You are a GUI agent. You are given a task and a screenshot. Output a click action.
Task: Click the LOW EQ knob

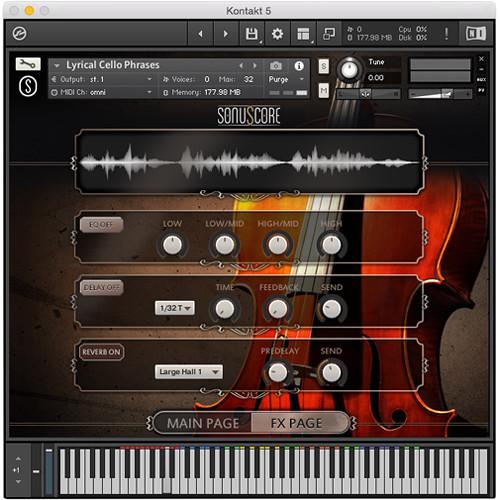(172, 245)
